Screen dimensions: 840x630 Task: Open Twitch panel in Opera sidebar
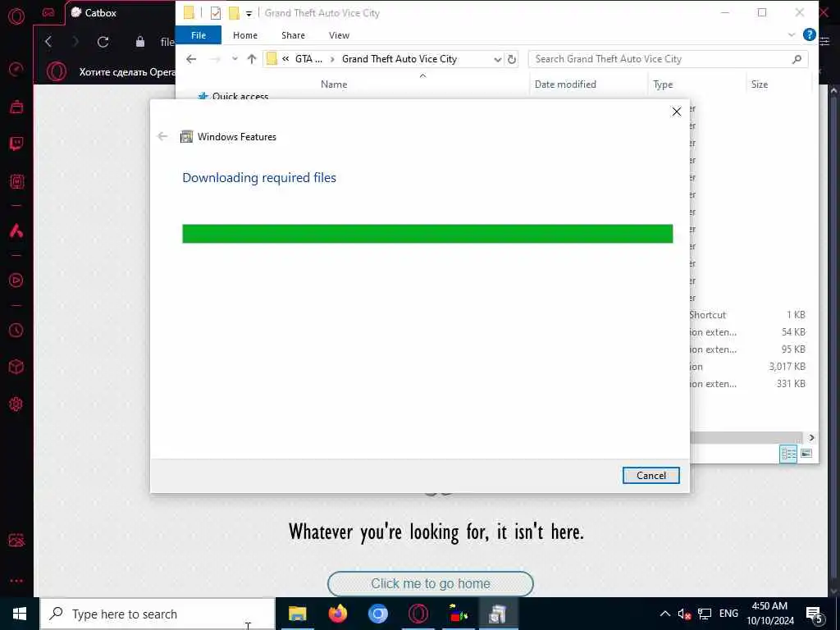pyautogui.click(x=16, y=144)
